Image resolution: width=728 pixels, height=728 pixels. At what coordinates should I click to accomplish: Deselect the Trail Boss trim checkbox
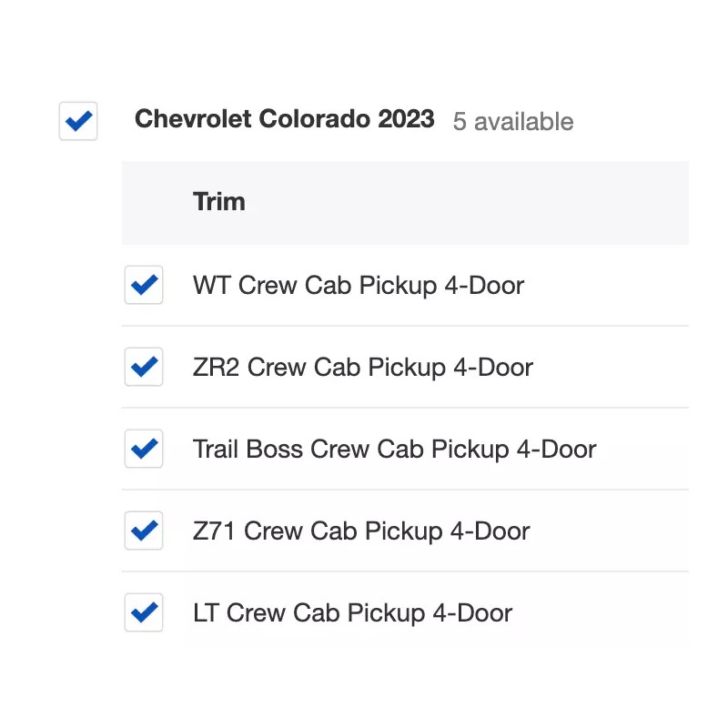(x=144, y=450)
